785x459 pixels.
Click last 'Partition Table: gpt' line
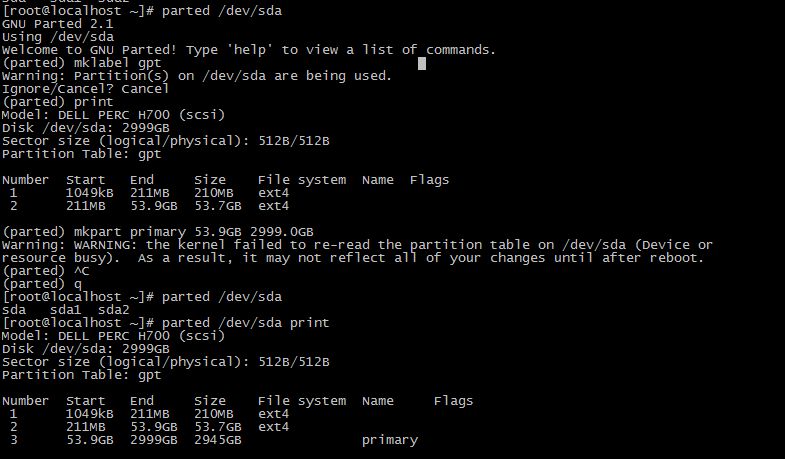pos(82,375)
